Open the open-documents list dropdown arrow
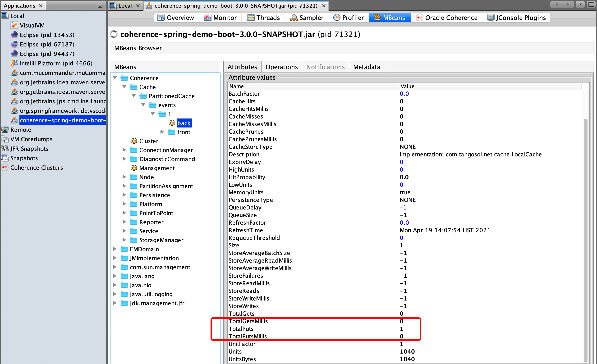The image size is (597, 364). [x=580, y=4]
